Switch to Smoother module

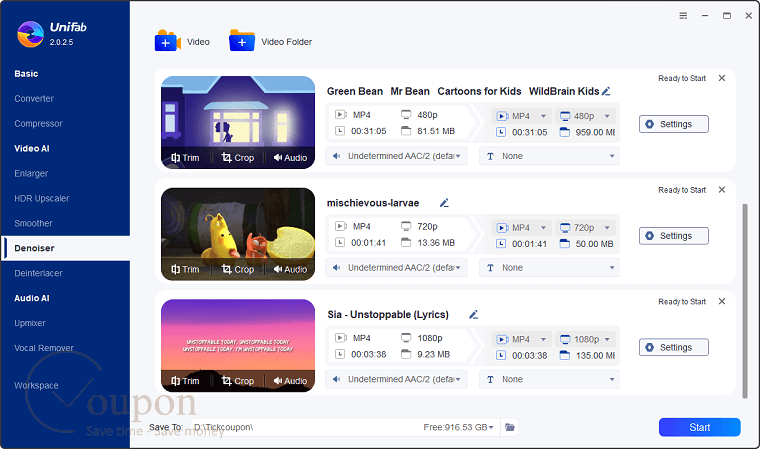(33, 223)
